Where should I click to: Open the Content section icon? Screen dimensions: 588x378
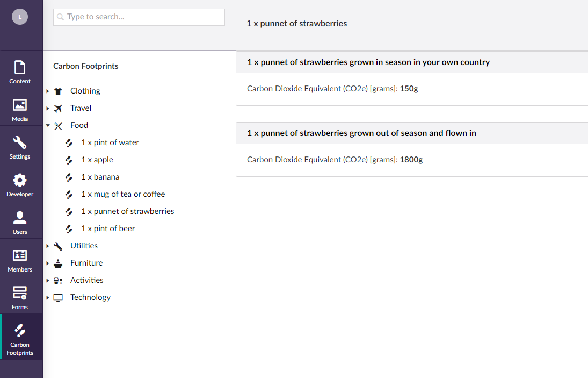point(20,68)
